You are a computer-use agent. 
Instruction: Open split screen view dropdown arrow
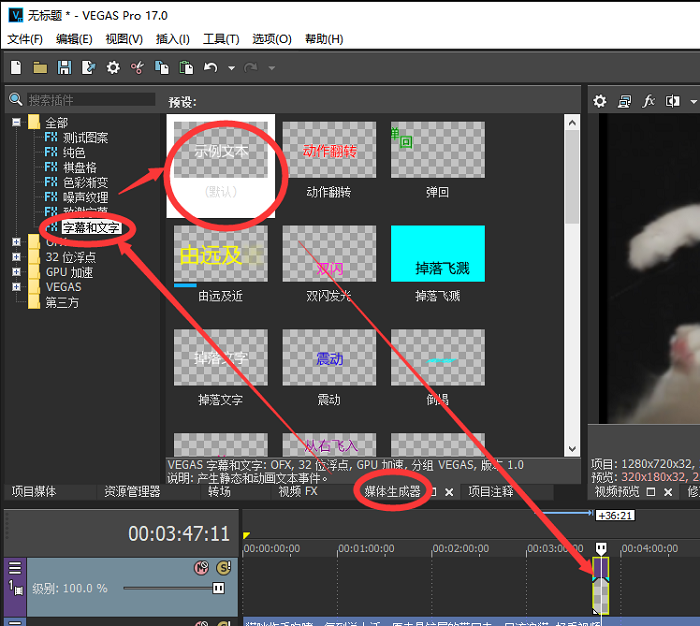click(693, 102)
